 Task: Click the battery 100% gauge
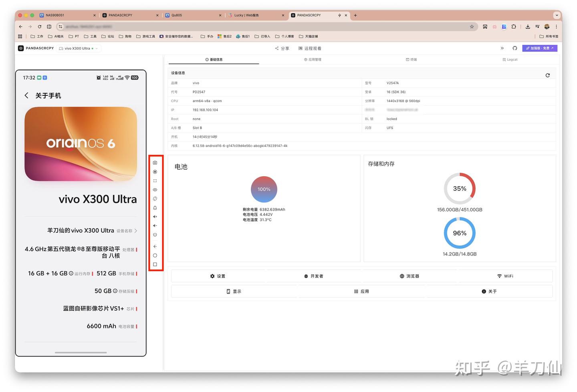pyautogui.click(x=264, y=189)
